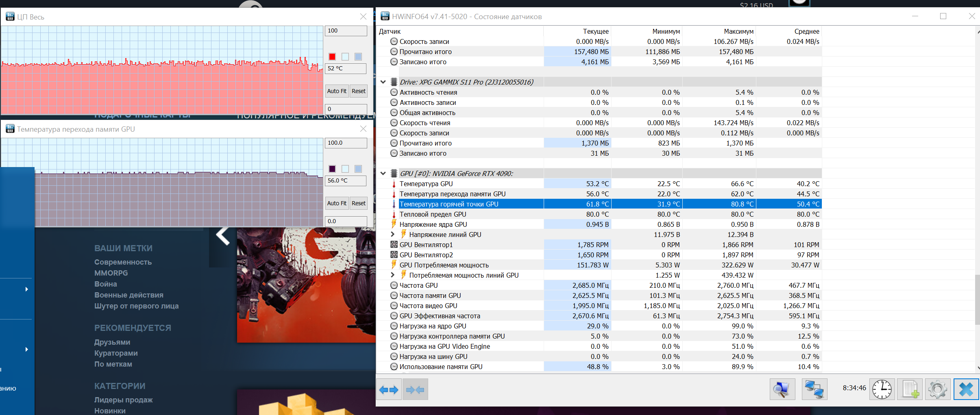Click Auto Fit in the GPU memory temperature graph window

coord(337,203)
